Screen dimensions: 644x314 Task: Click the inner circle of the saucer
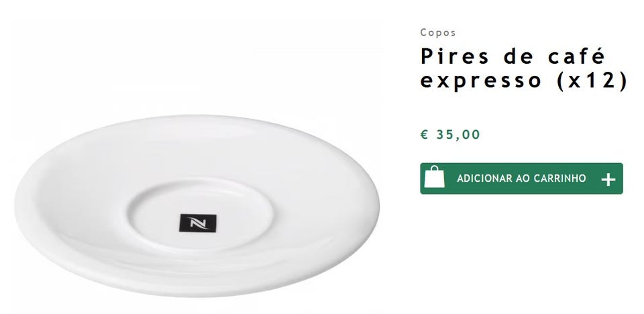[200, 214]
